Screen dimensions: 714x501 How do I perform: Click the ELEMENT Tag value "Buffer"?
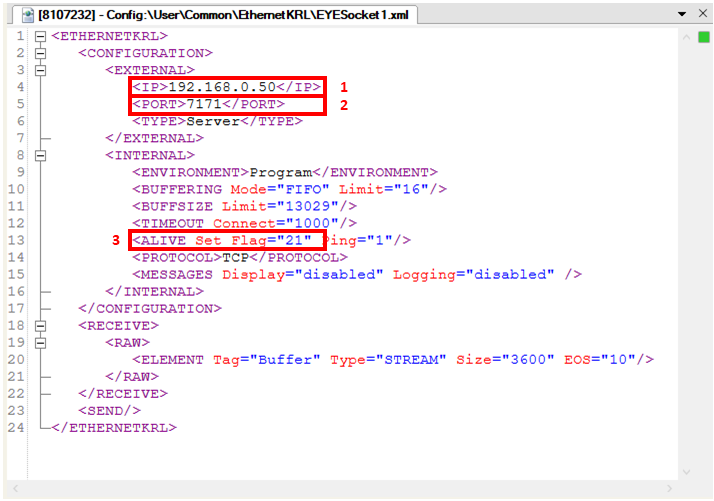tap(285, 360)
